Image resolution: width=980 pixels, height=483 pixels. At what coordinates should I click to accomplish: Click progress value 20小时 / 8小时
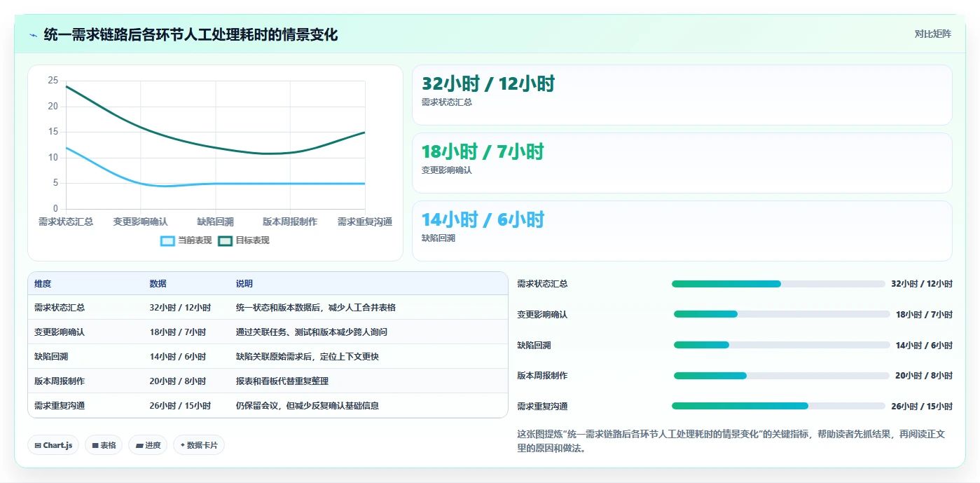coord(924,376)
